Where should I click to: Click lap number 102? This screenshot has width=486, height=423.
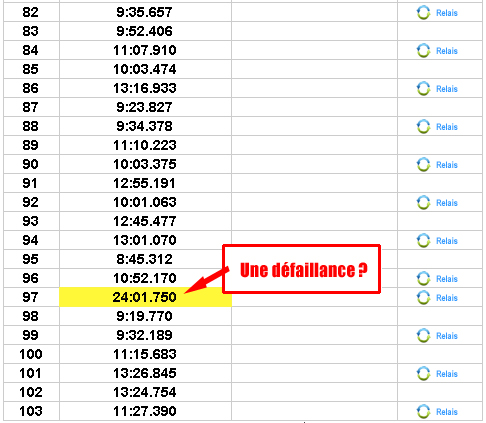click(x=31, y=392)
